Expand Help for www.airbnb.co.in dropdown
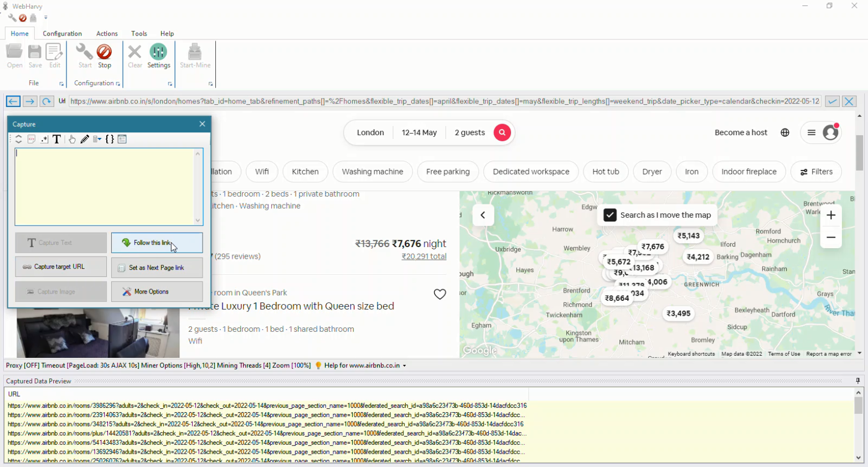 tap(404, 366)
